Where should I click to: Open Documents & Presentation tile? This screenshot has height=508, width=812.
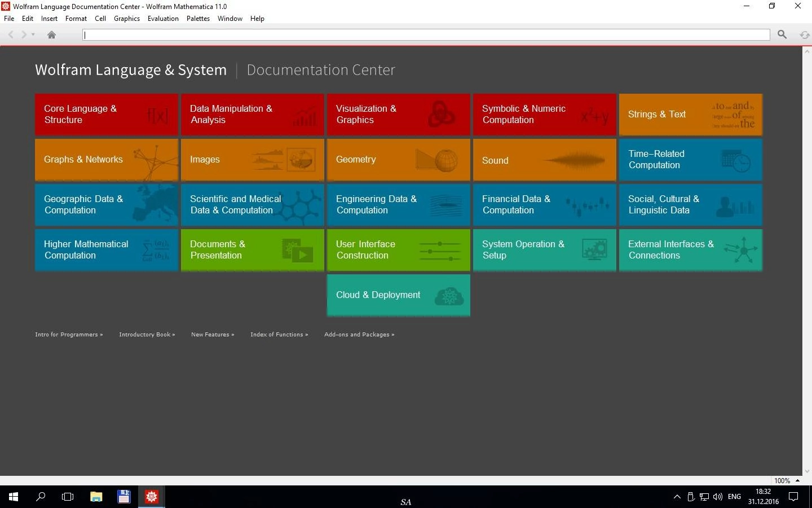[x=253, y=250]
